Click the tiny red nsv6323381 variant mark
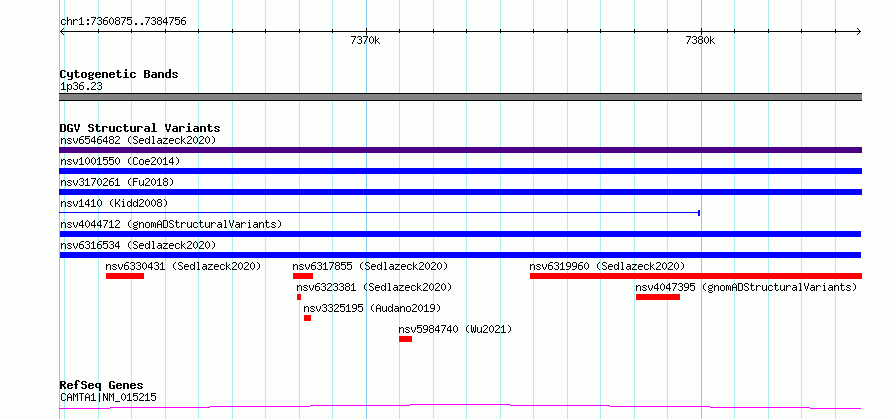Screen dimensions: 890x419 point(299,297)
